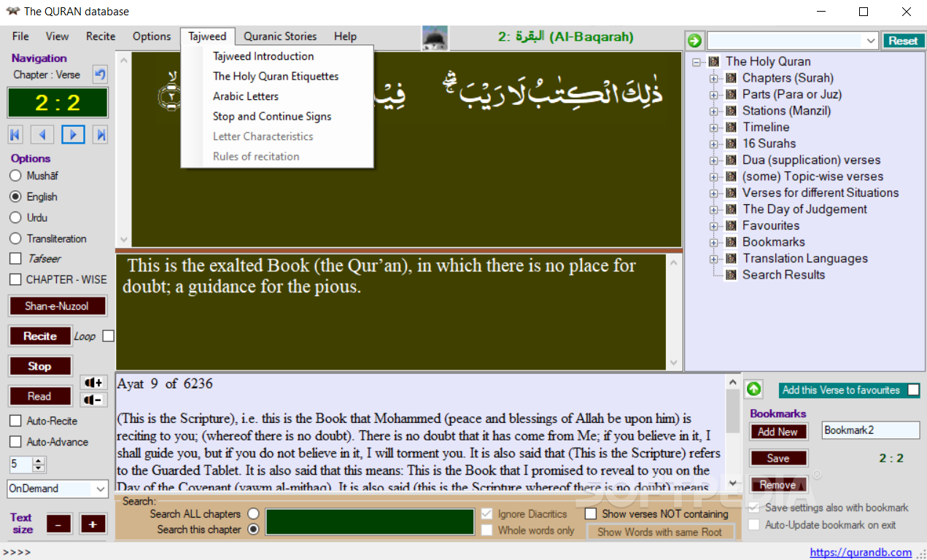Expand Stations (Manzil) tree node

715,111
